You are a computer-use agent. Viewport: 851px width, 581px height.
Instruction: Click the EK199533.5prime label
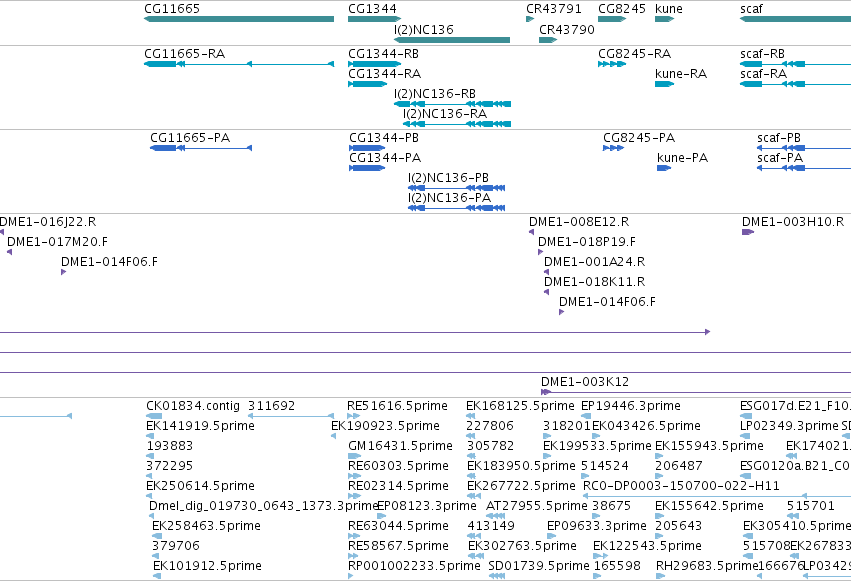597,446
